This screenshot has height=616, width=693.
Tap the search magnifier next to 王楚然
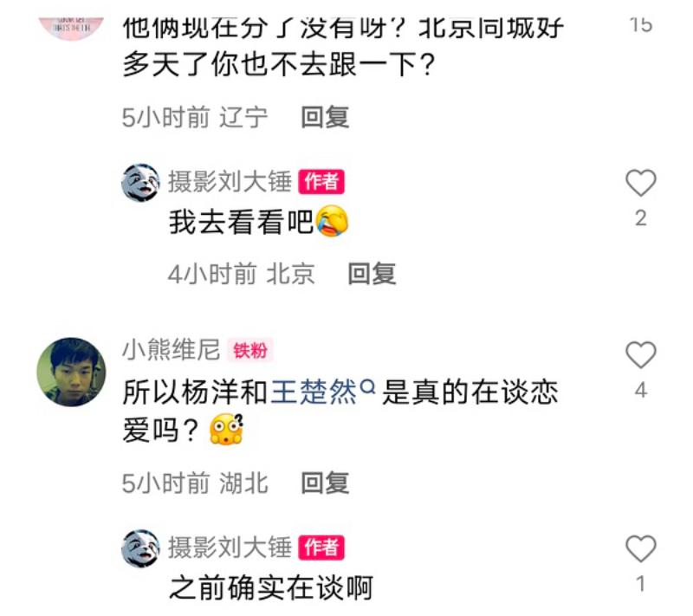pyautogui.click(x=367, y=386)
